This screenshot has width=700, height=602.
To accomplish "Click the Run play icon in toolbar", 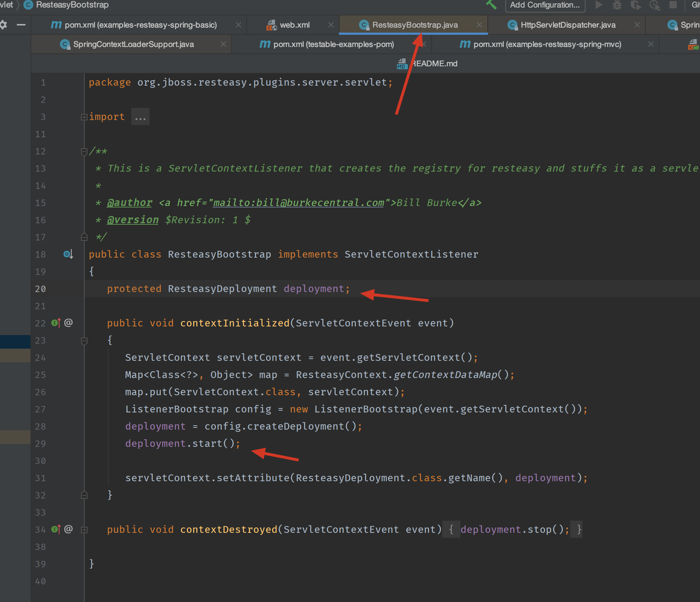I will [599, 5].
